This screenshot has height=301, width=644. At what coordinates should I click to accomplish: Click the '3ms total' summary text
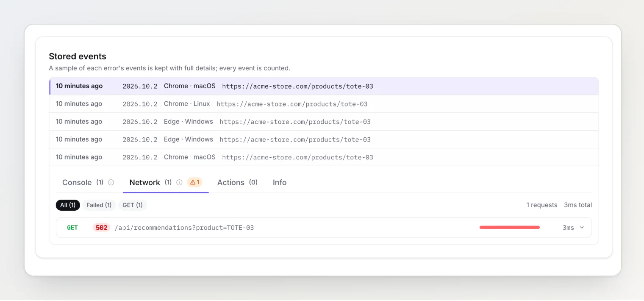click(578, 205)
